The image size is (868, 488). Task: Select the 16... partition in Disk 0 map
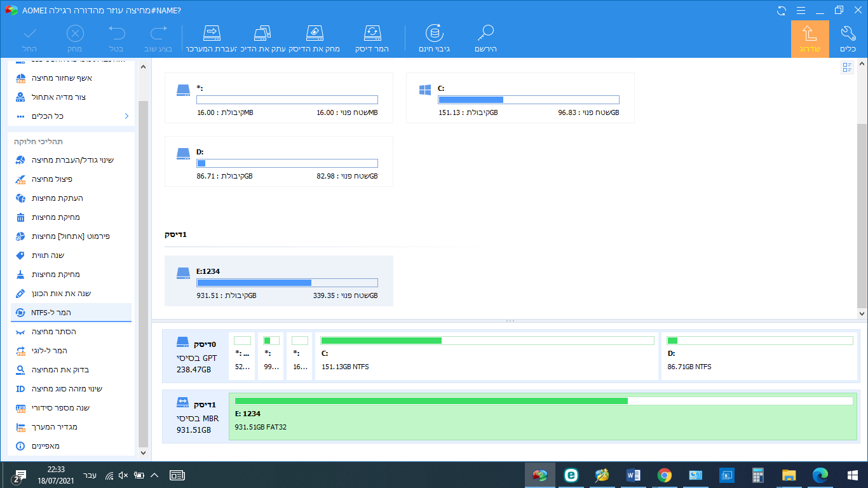pyautogui.click(x=299, y=356)
